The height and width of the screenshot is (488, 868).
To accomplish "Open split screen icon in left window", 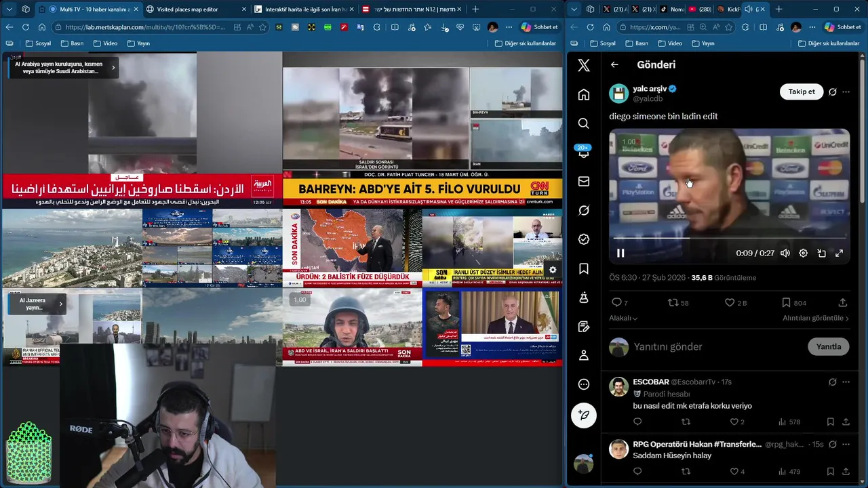I will tap(395, 27).
